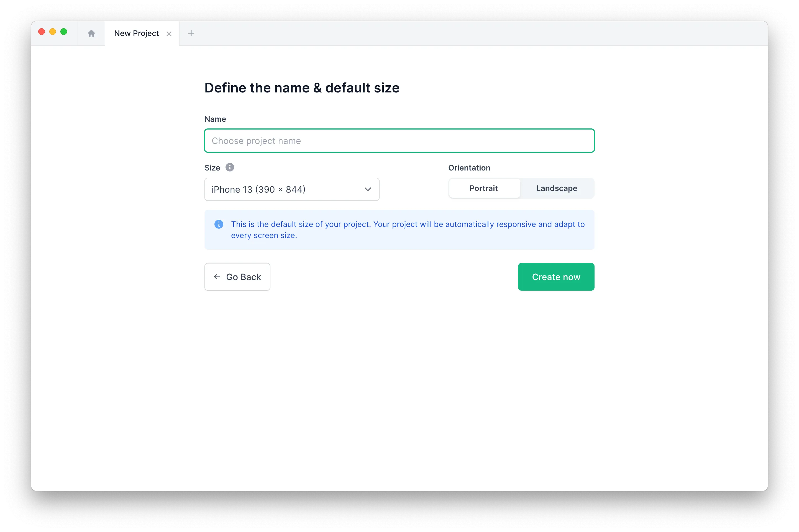Click the Name field label

coord(215,119)
